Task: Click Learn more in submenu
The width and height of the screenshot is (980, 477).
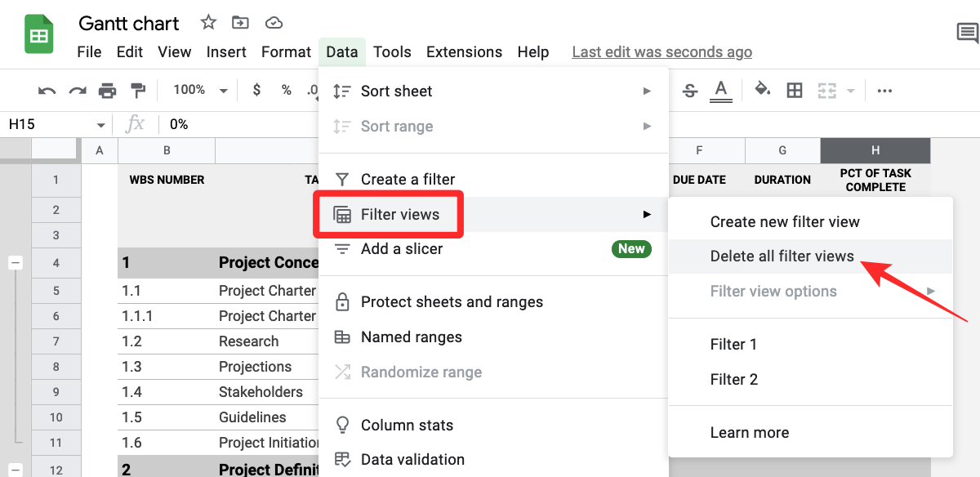Action: [x=810, y=432]
